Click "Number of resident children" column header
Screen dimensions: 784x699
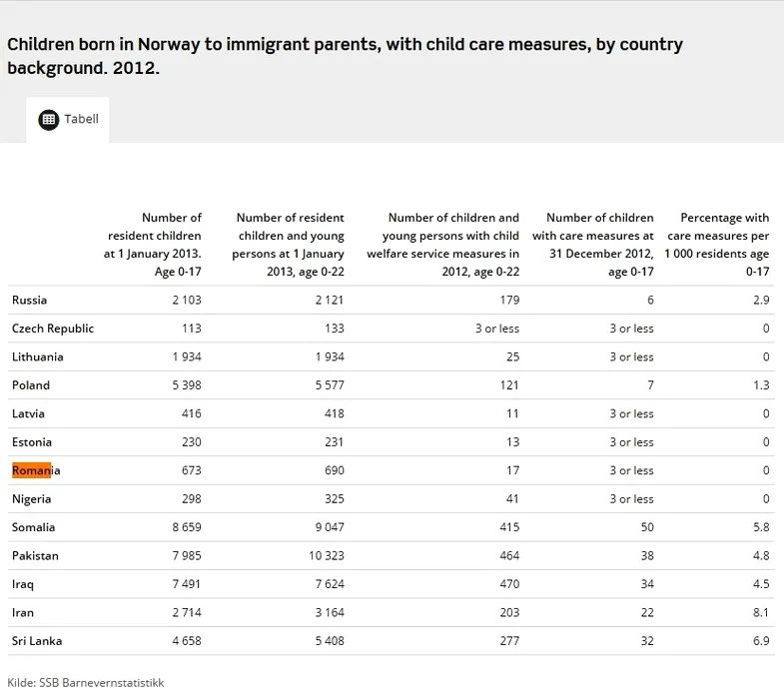pyautogui.click(x=155, y=245)
